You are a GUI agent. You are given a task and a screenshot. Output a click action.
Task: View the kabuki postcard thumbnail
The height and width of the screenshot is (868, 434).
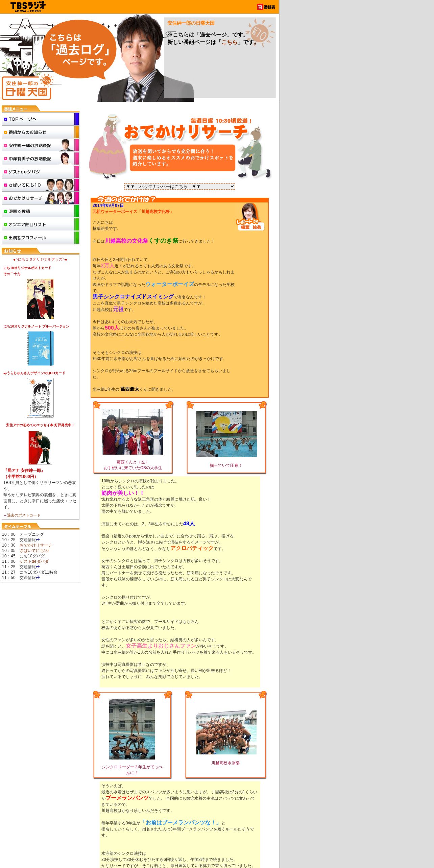[40, 299]
